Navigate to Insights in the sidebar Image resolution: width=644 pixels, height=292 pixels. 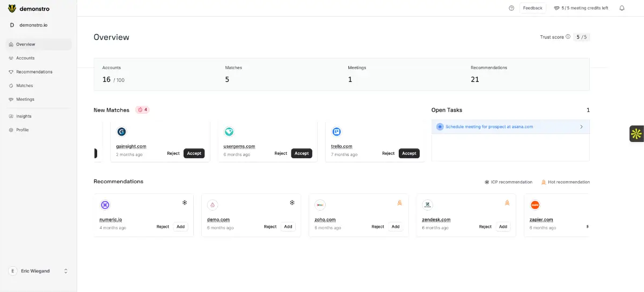tap(24, 116)
